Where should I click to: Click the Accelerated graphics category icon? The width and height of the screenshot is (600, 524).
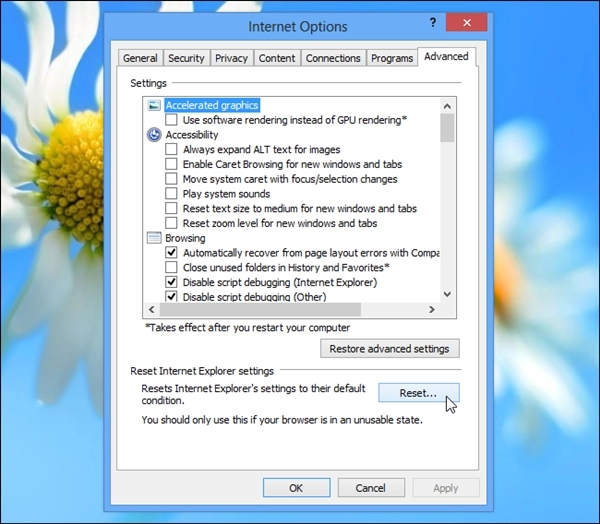(x=154, y=105)
